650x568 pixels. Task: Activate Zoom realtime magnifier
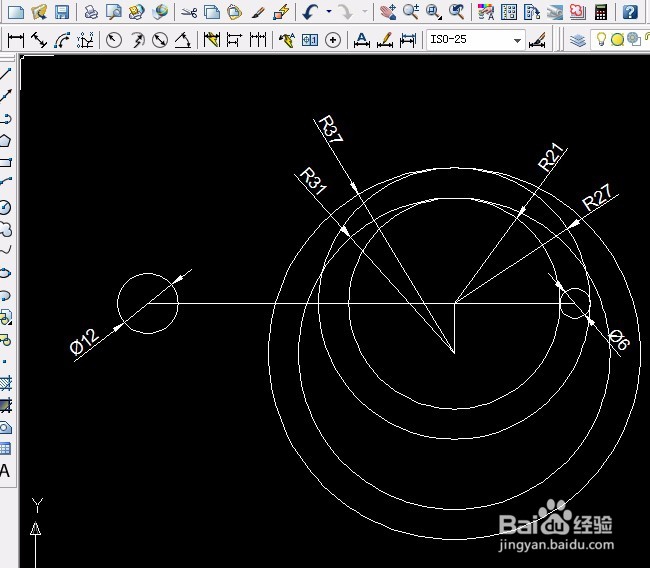tap(411, 12)
